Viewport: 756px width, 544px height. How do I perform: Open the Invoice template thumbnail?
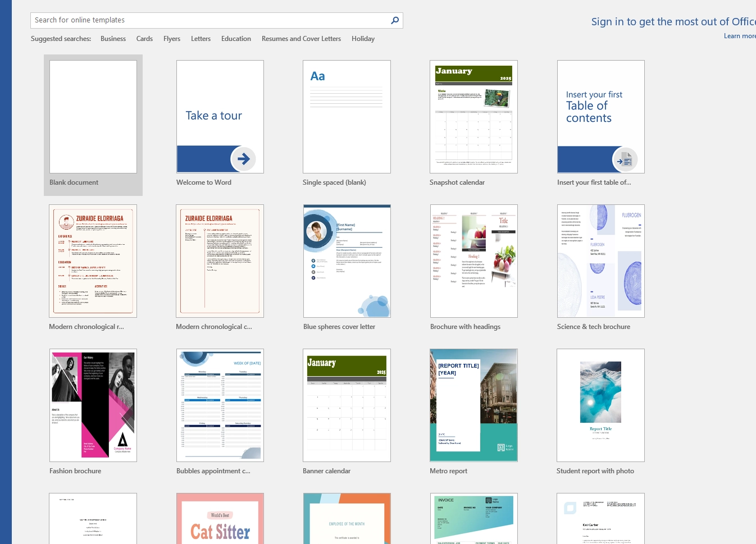(474, 518)
